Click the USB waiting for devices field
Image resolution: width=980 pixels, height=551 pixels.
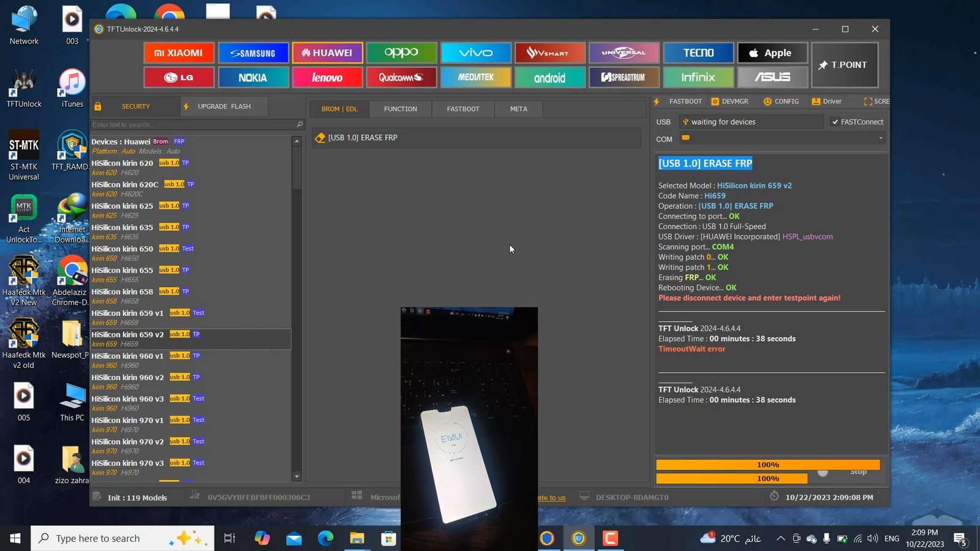point(752,122)
